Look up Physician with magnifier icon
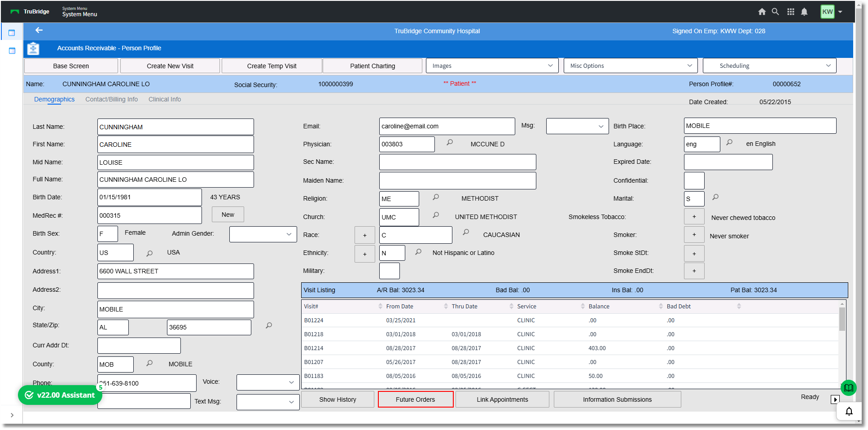 (x=450, y=142)
